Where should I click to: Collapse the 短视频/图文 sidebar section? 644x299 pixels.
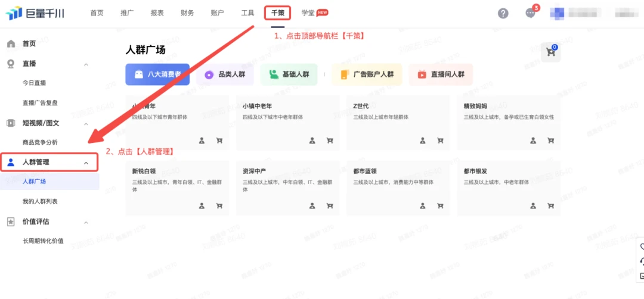(x=86, y=123)
